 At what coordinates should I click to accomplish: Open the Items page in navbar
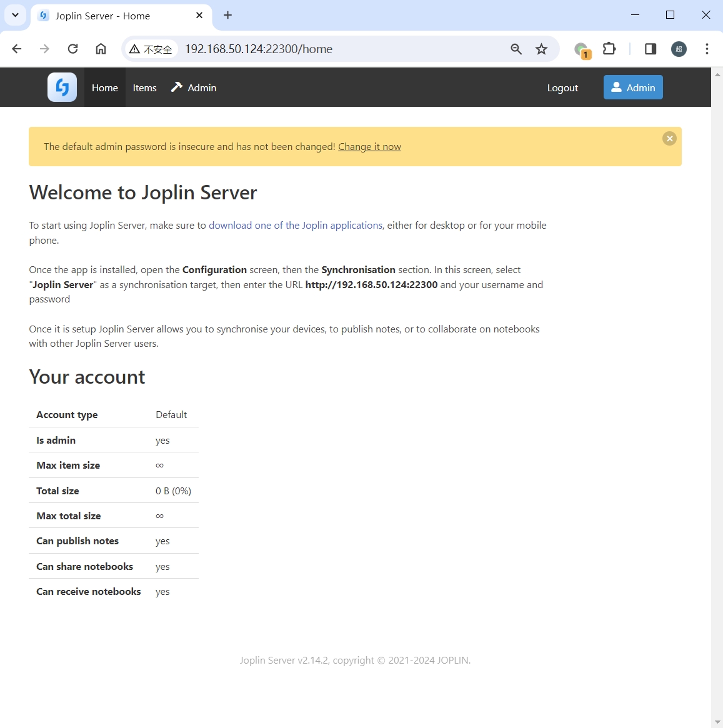pyautogui.click(x=144, y=88)
